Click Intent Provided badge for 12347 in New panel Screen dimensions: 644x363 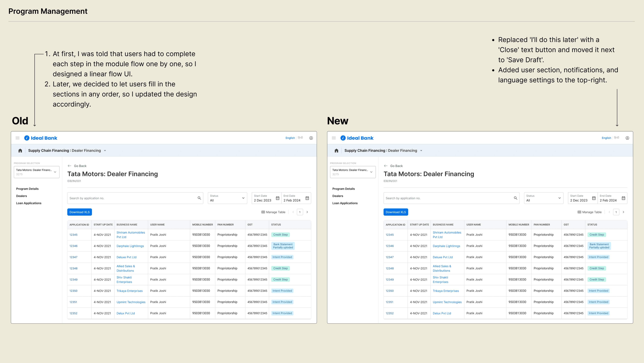[x=598, y=257]
